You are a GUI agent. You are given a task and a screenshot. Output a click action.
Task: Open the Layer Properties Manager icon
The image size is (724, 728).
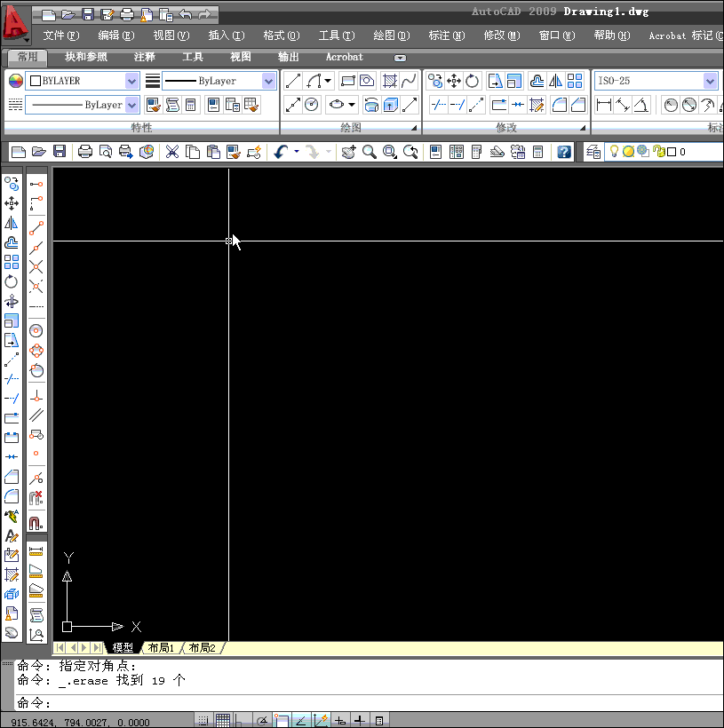[x=593, y=151]
